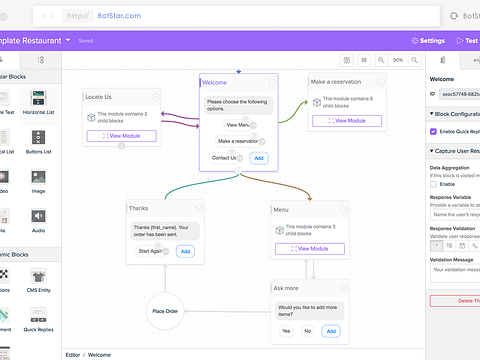480x360 pixels.
Task: Click the Response Variable name field
Action: 455,215
